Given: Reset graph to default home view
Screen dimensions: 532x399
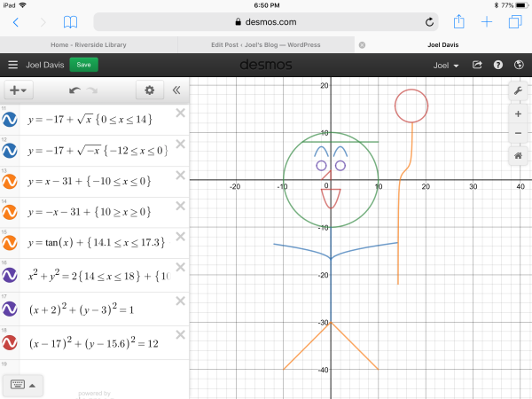Looking at the screenshot, I should pos(518,156).
